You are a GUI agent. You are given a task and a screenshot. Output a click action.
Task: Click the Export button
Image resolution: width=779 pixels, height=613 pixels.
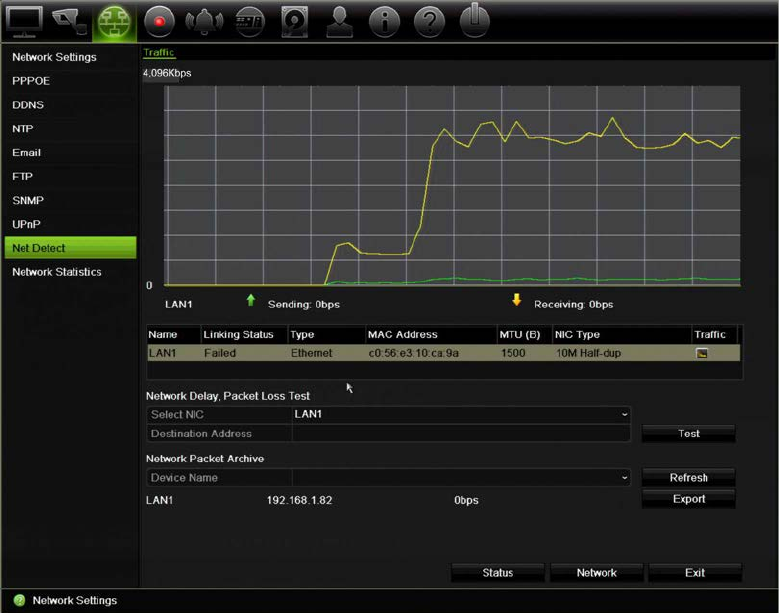tap(689, 499)
